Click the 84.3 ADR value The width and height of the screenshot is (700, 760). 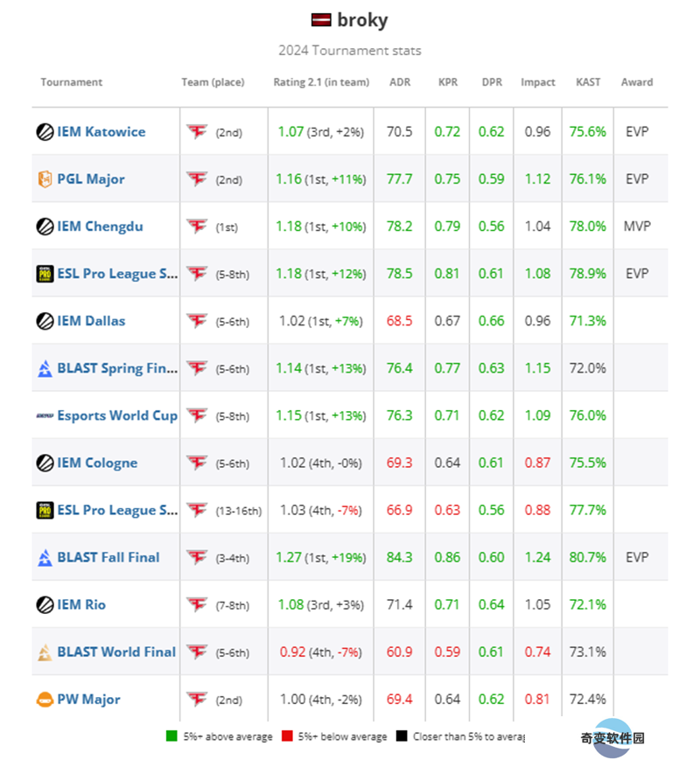coord(399,557)
